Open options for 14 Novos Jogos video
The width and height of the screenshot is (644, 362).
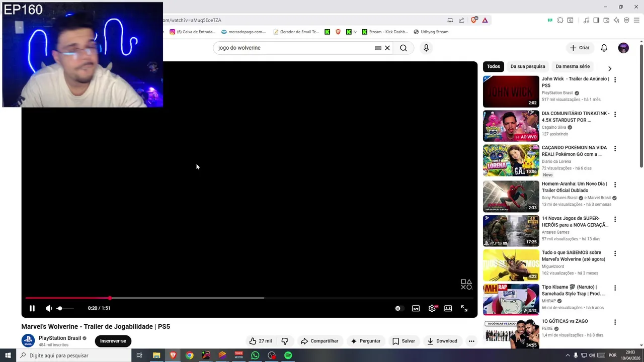615,219
